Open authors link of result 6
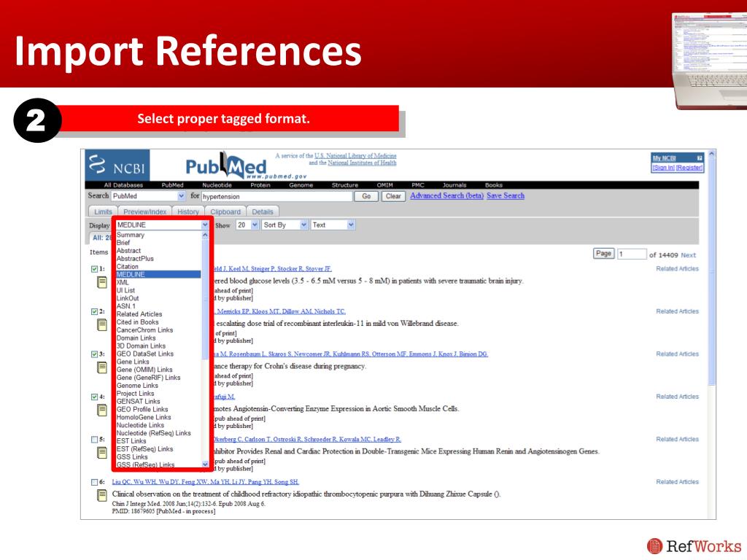Screen dimensions: 747x560 pos(205,482)
